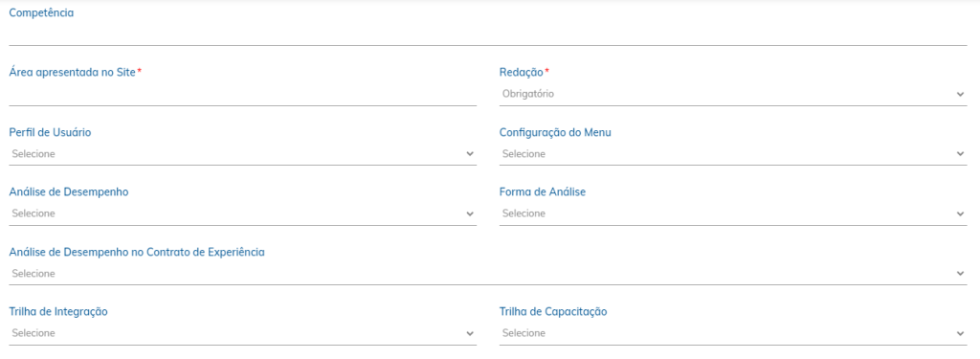Open the Trilha de Capacitação select box

click(x=733, y=333)
